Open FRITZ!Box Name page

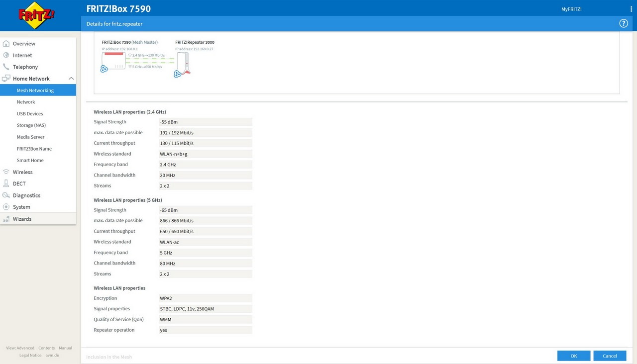pos(34,149)
